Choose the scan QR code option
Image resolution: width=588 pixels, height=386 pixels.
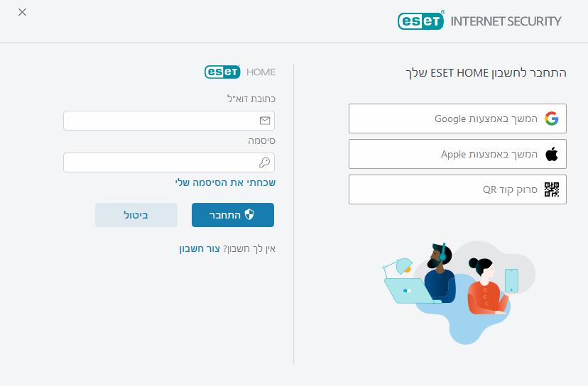457,189
